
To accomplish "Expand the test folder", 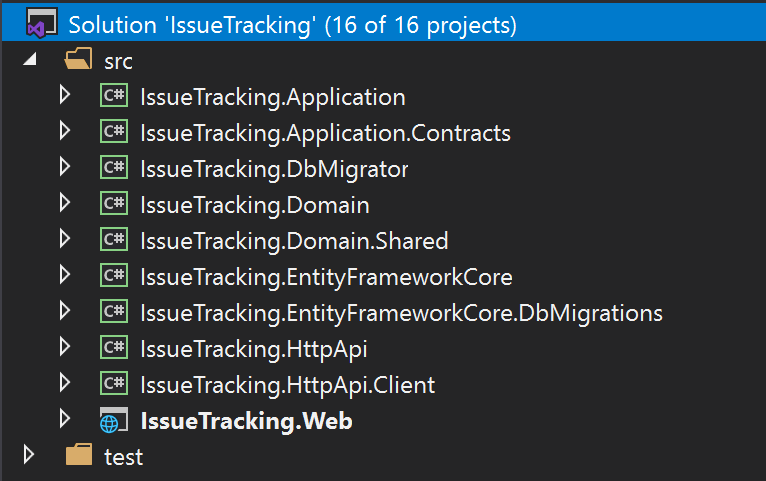I will click(x=29, y=456).
